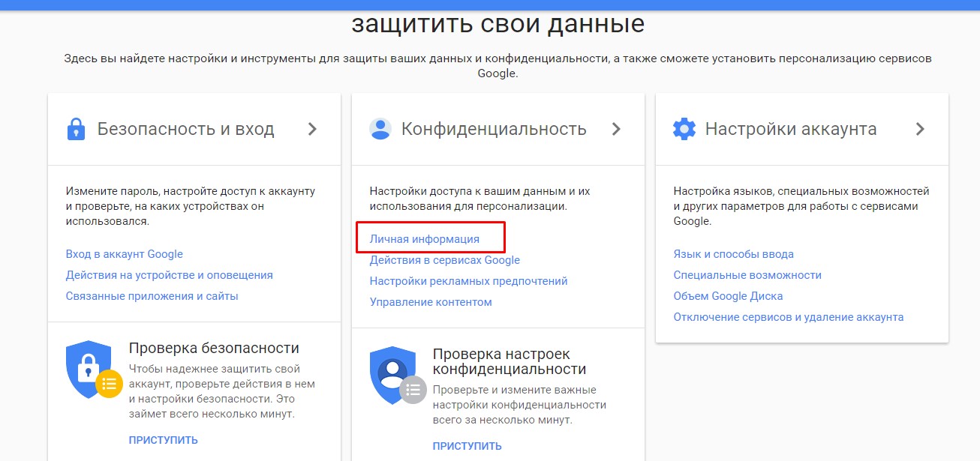Open Действия в сервисах Google link
The height and width of the screenshot is (461, 980).
click(444, 260)
